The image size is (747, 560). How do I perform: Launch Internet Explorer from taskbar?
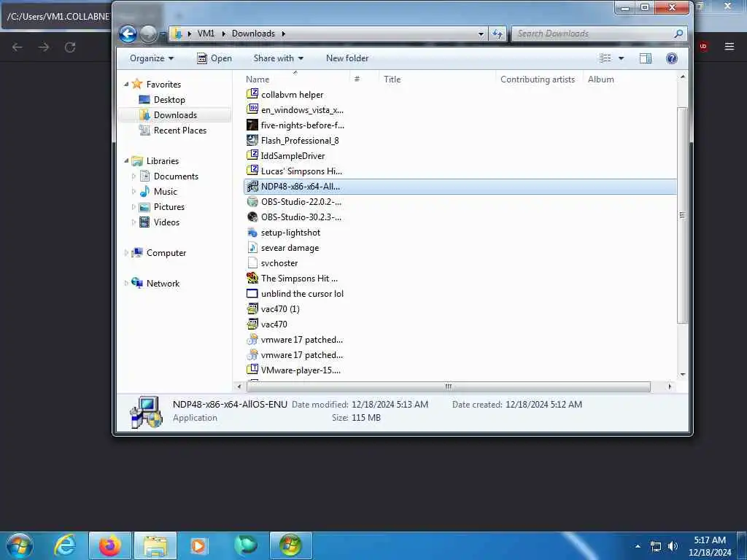(65, 545)
